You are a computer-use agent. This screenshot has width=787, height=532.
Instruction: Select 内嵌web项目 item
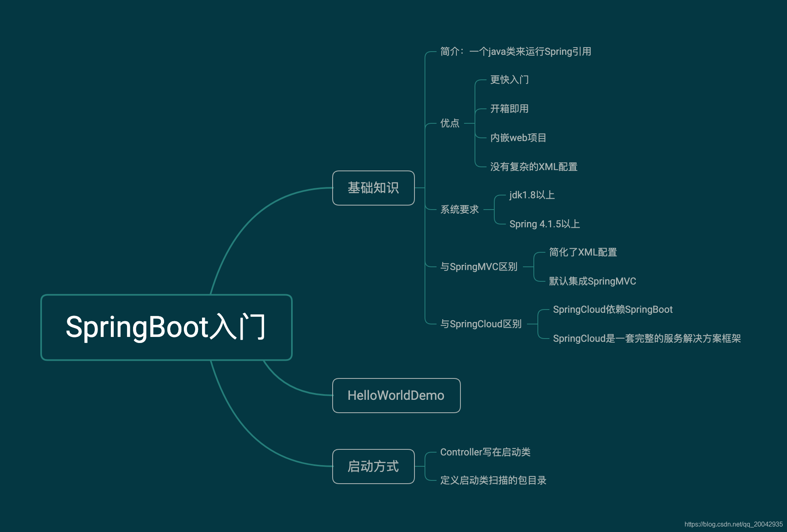click(x=518, y=138)
